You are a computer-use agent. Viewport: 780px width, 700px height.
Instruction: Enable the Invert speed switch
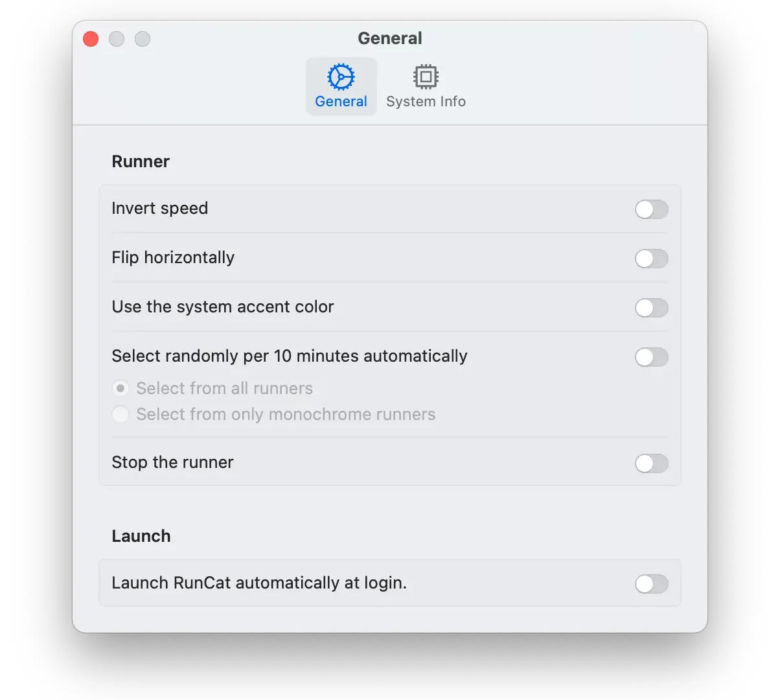point(651,209)
